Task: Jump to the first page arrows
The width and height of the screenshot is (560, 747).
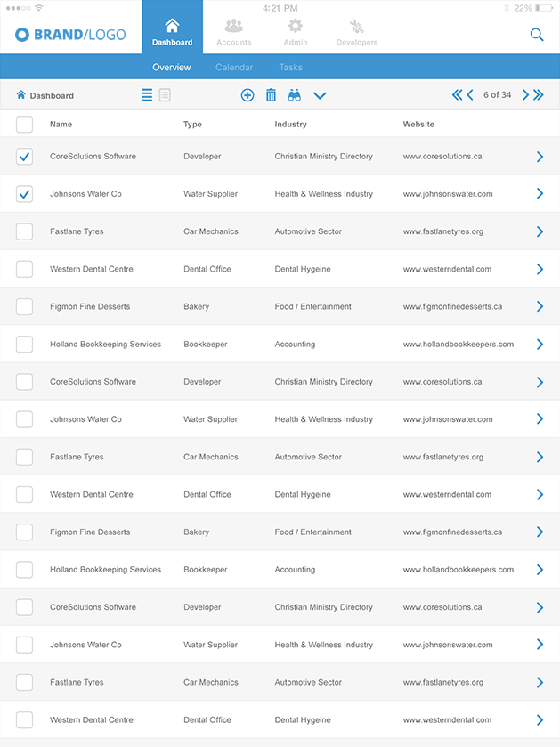Action: point(457,95)
